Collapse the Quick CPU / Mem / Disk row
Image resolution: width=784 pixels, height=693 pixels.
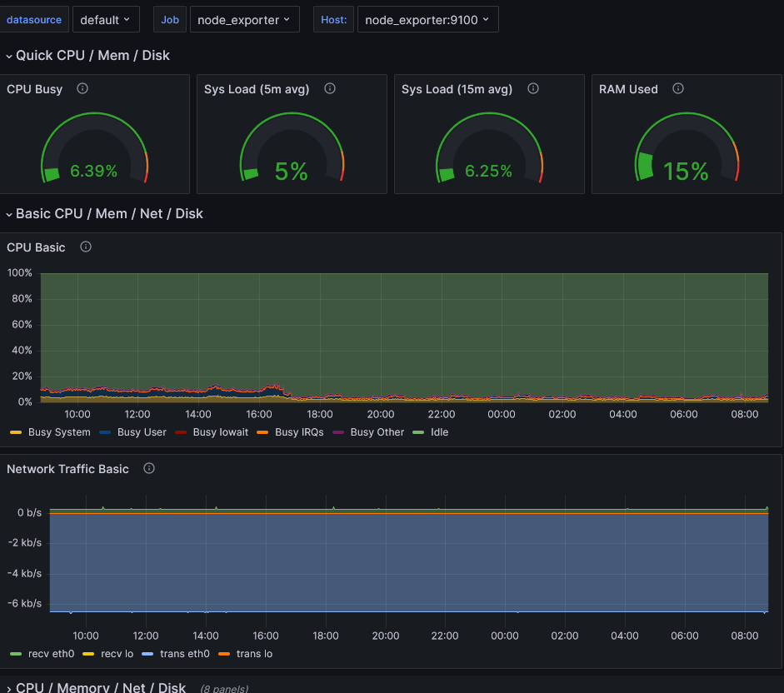(x=92, y=56)
